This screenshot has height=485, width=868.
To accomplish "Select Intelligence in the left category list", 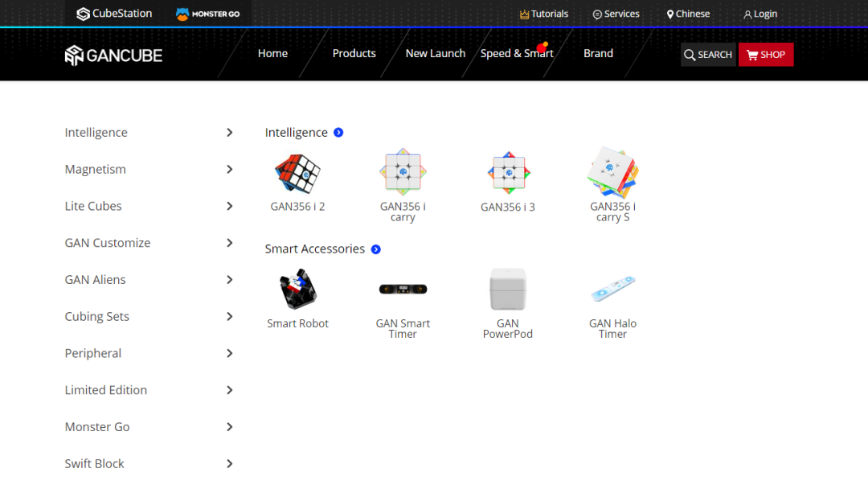I will coord(96,133).
